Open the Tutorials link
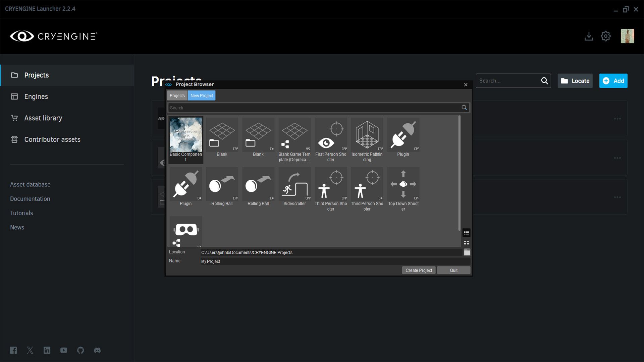Image resolution: width=644 pixels, height=362 pixels. point(21,213)
